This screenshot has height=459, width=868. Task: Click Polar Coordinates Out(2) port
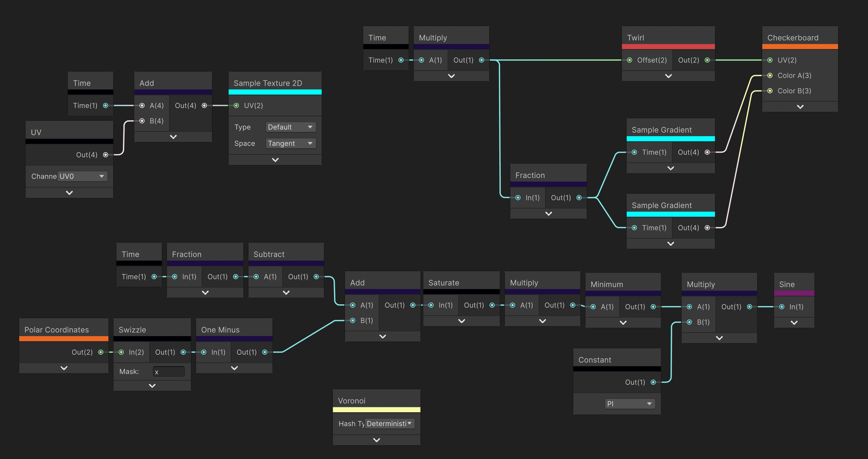click(x=101, y=352)
